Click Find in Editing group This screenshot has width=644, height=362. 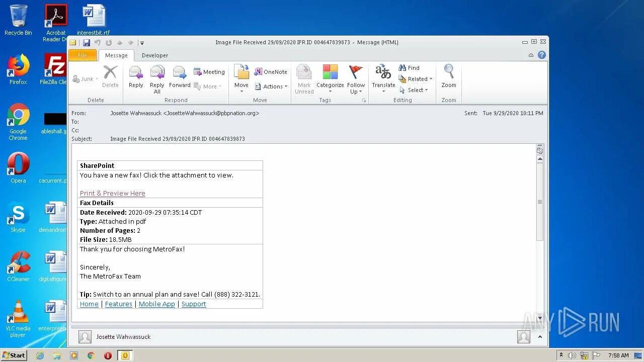pyautogui.click(x=409, y=68)
